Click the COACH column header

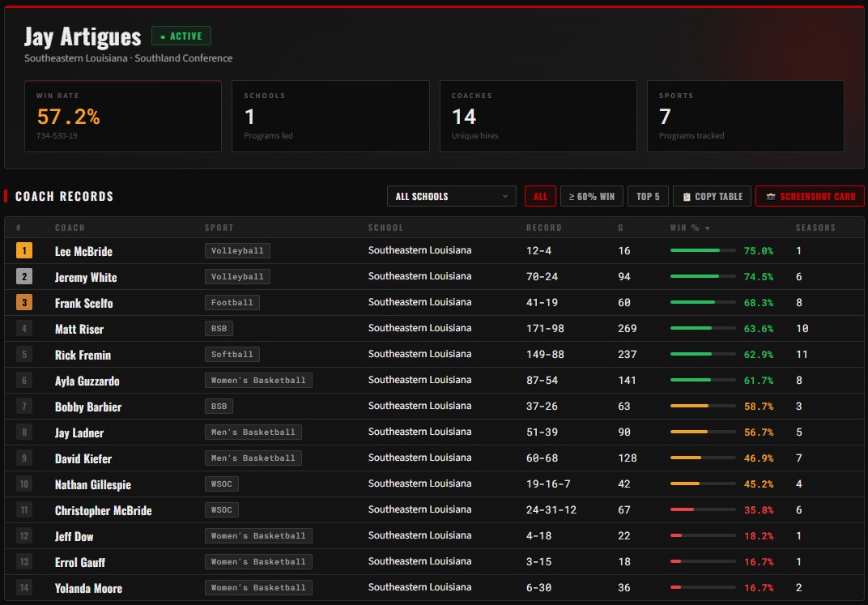point(70,228)
